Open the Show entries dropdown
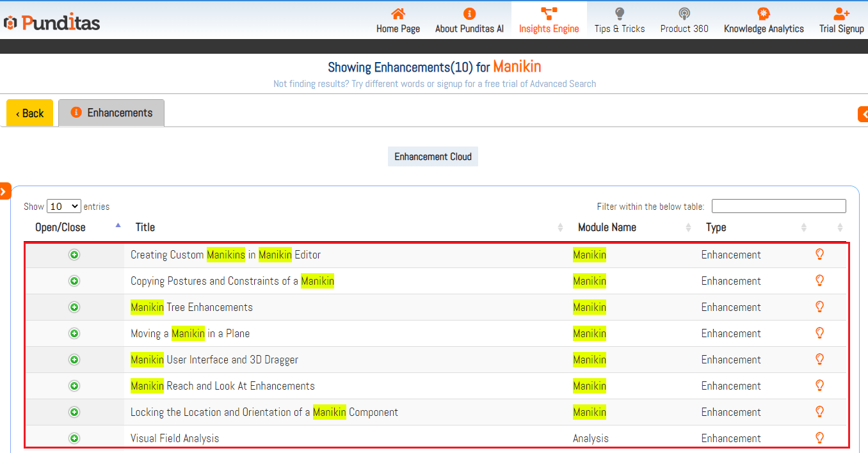This screenshot has height=453, width=868. pos(64,207)
